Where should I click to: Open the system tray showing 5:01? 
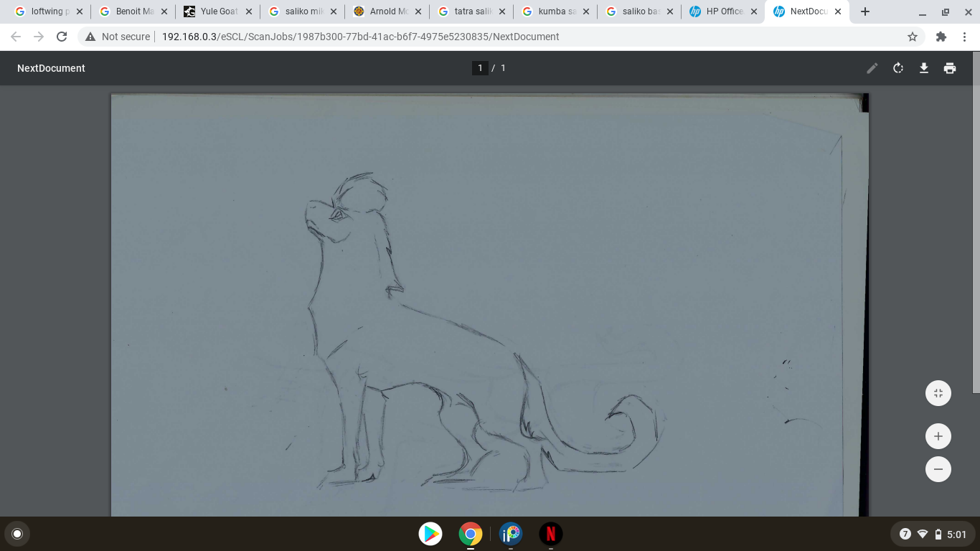coord(931,534)
